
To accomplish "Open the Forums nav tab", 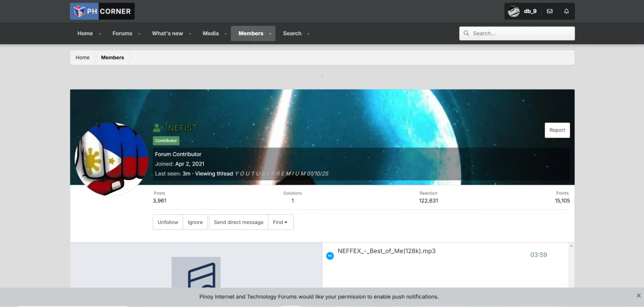I will 122,33.
